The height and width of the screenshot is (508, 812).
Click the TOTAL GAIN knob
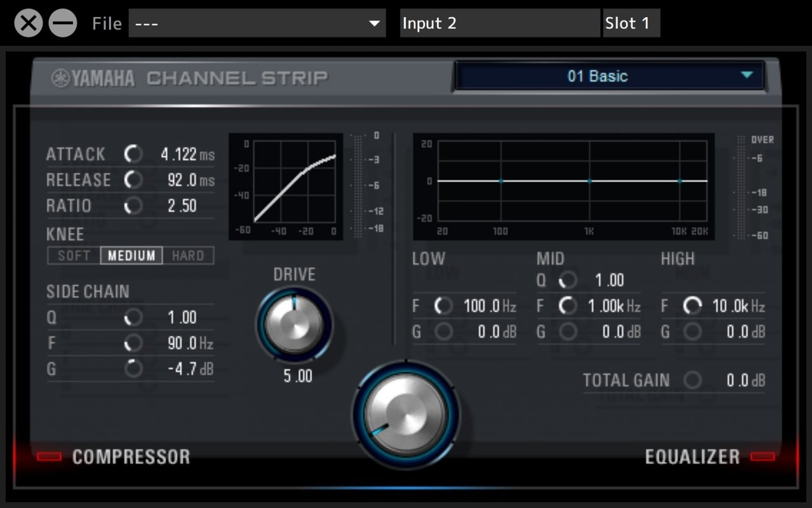[x=692, y=380]
